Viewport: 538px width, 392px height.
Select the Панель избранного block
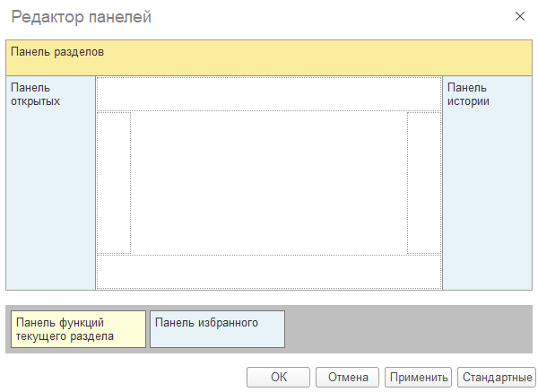[217, 329]
